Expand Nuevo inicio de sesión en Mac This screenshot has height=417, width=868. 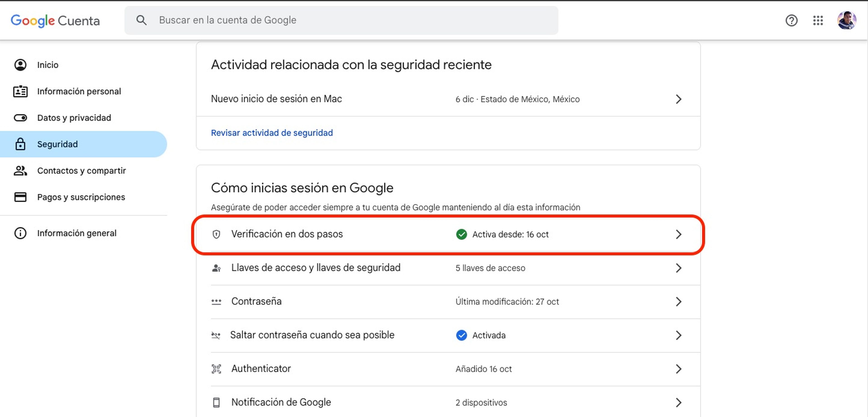pos(678,99)
